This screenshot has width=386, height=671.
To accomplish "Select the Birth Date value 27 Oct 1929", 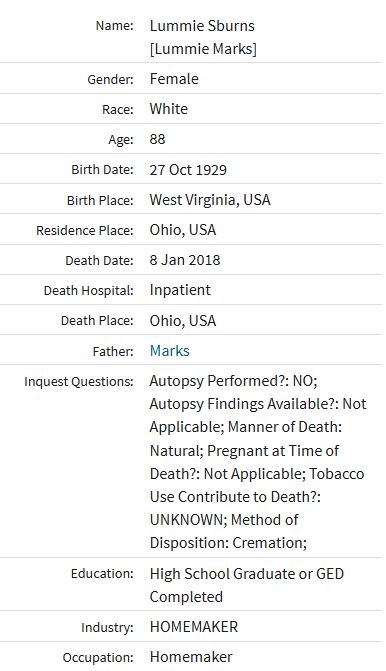I will (x=188, y=170).
